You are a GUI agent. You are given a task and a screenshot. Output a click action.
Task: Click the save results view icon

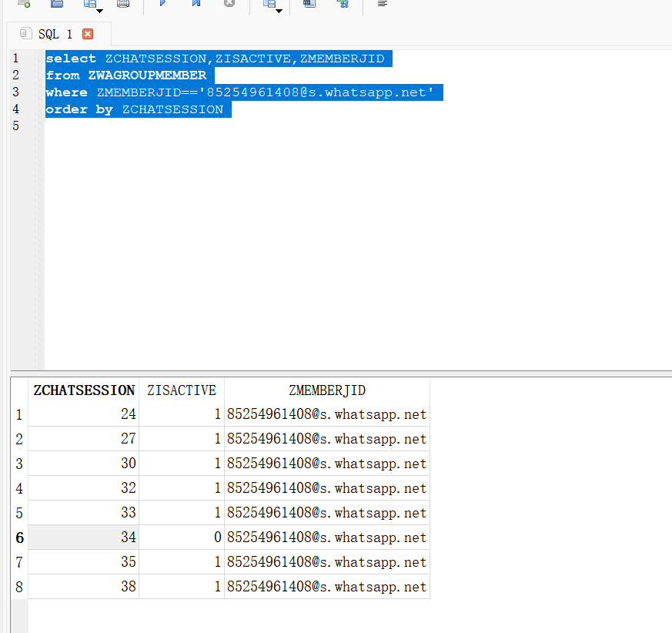[x=269, y=3]
